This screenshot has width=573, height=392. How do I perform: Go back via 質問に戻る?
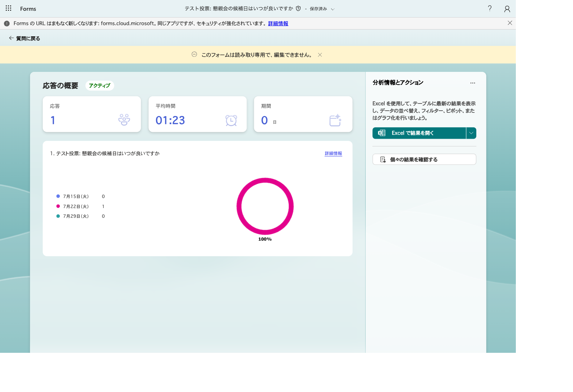point(24,38)
